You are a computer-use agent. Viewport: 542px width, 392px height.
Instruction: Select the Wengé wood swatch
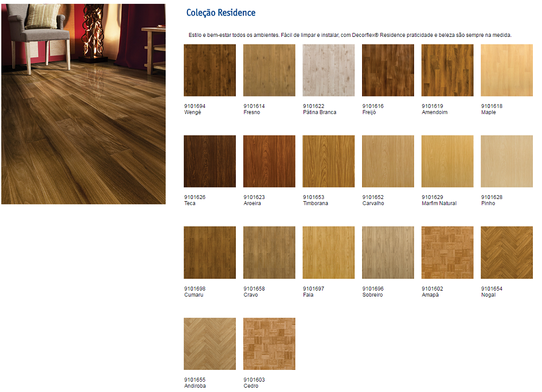click(210, 70)
